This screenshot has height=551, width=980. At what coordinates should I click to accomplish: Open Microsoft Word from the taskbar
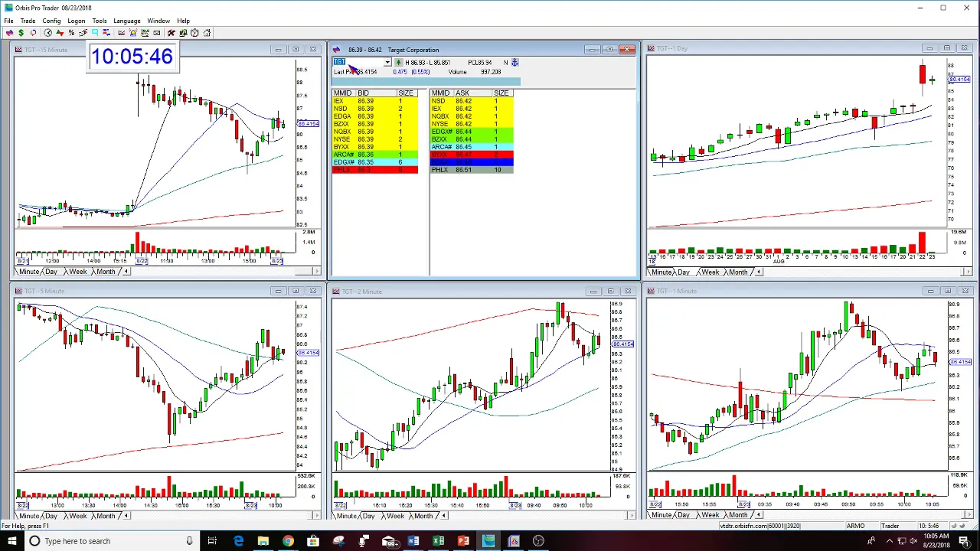pos(413,541)
